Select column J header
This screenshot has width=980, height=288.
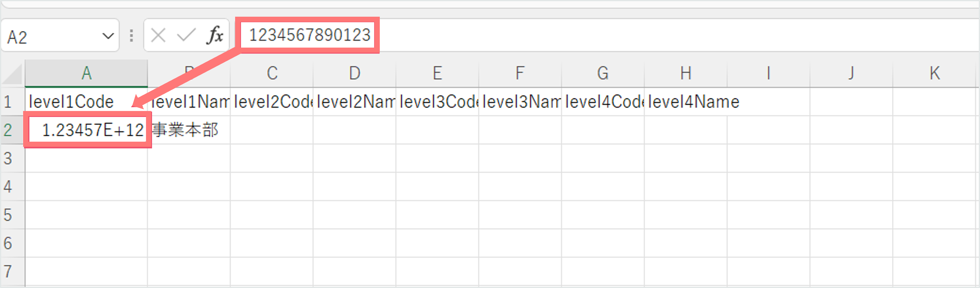(851, 73)
